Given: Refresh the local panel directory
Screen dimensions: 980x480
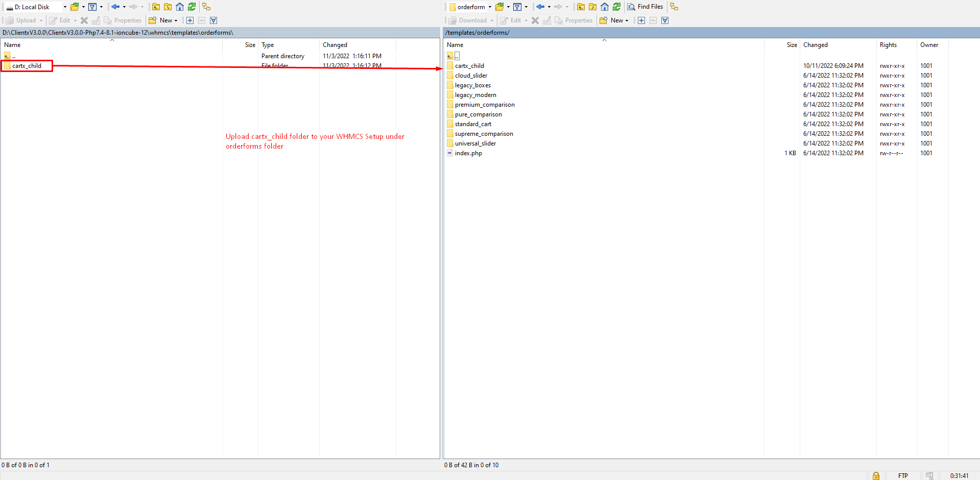Looking at the screenshot, I should (x=192, y=7).
